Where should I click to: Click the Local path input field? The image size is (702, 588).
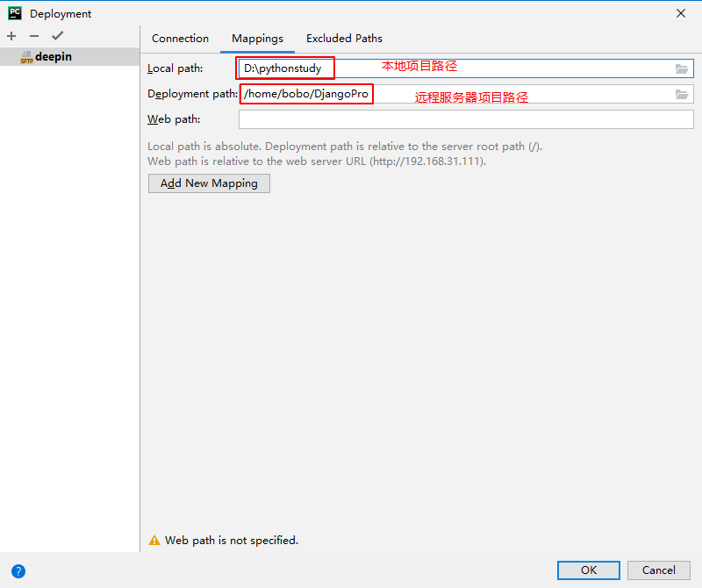466,68
